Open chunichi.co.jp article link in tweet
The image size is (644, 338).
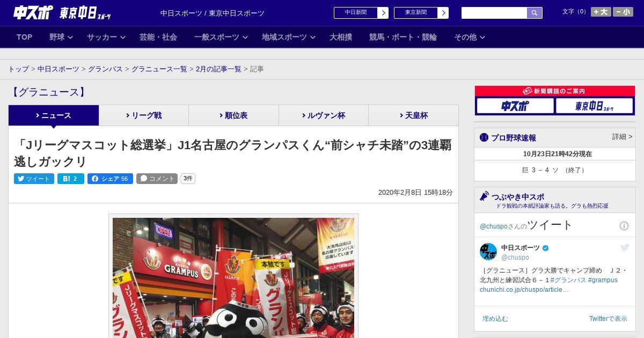pyautogui.click(x=524, y=290)
